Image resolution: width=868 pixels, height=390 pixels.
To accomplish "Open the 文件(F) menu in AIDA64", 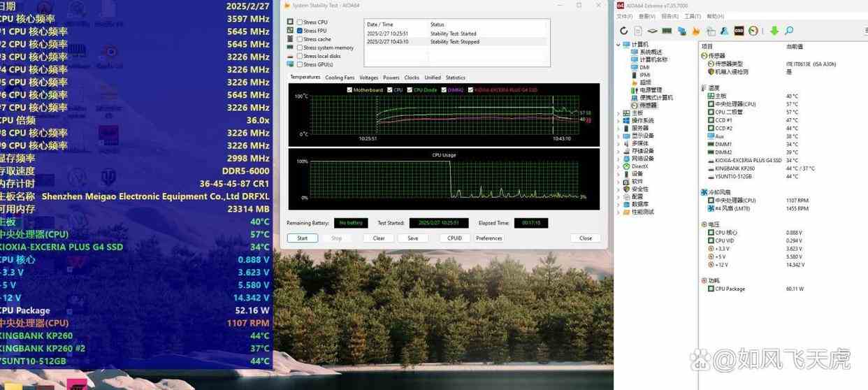I will coord(624,16).
